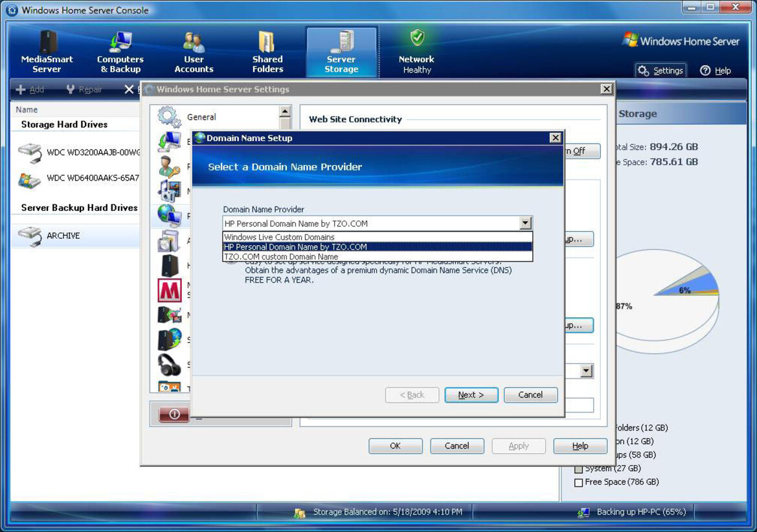The width and height of the screenshot is (757, 532).
Task: Open the Backup settings computer icon
Action: click(169, 141)
